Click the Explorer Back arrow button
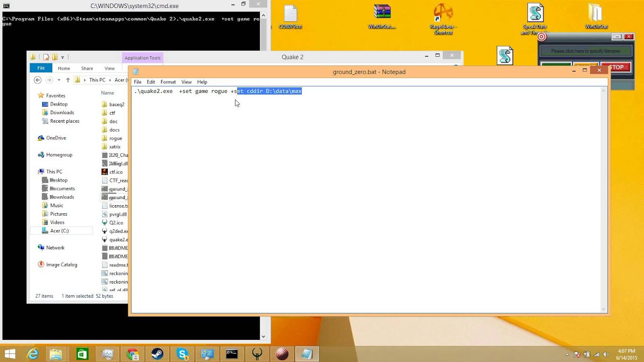The height and width of the screenshot is (362, 644). 37,80
